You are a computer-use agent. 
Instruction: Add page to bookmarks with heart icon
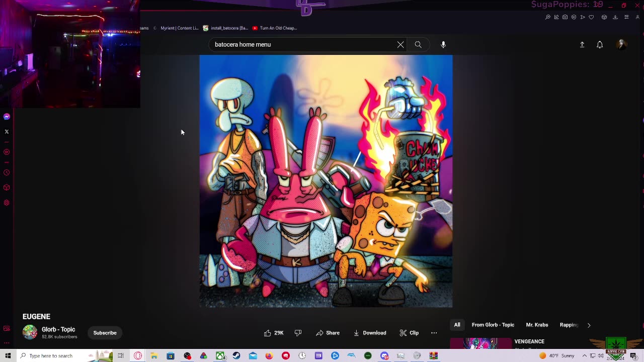coord(591,17)
